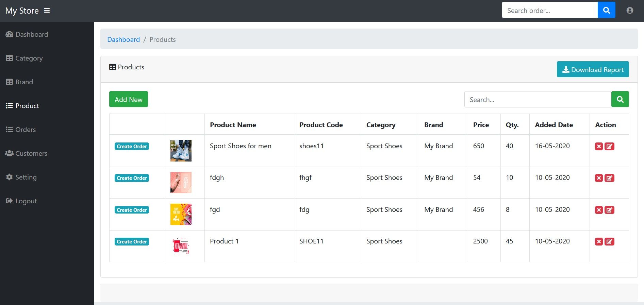644x305 pixels.
Task: Create Order for the fdgh product
Action: [132, 178]
